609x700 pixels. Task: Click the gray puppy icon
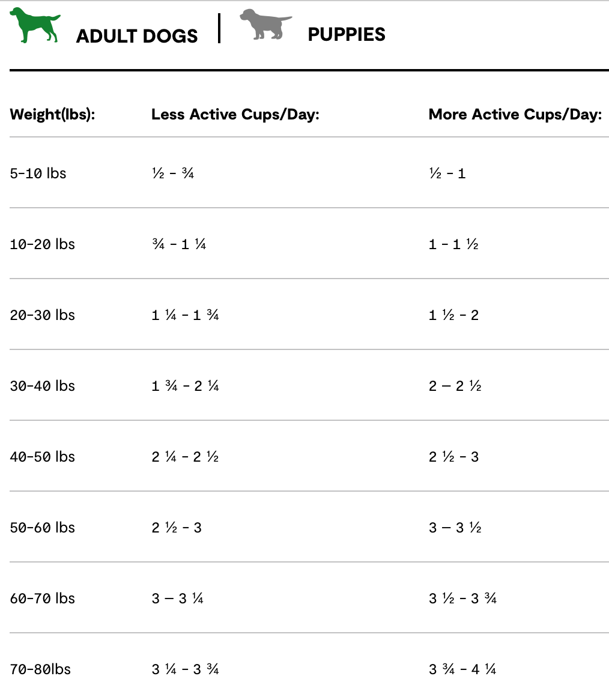pos(265,25)
